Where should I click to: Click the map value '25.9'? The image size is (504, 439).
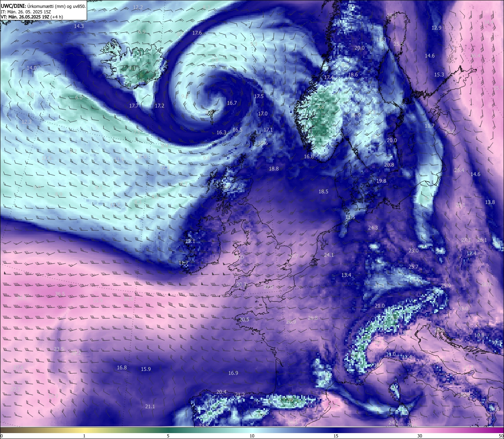[446, 286]
